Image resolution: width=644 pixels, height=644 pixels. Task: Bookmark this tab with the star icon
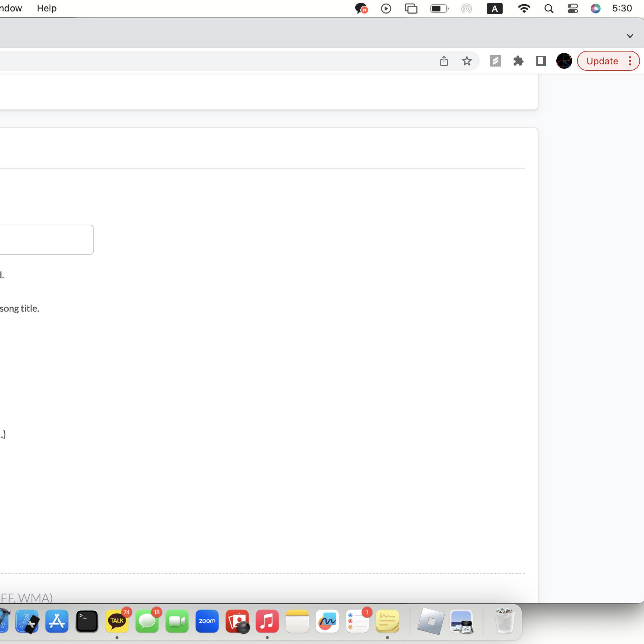pos(467,61)
